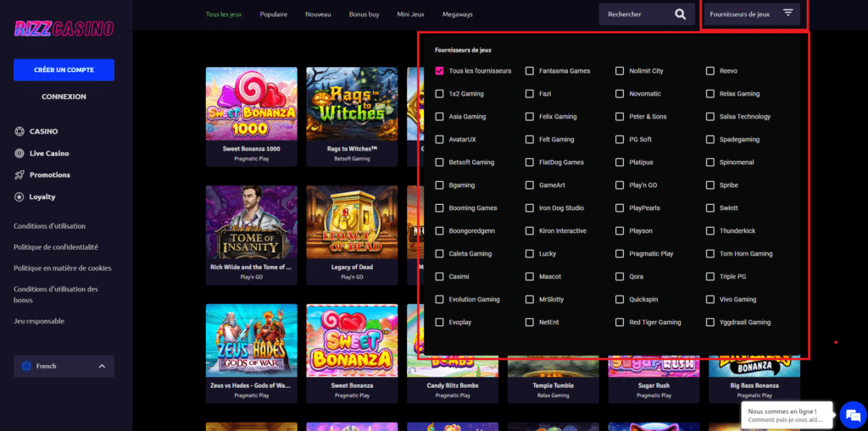Image resolution: width=868 pixels, height=431 pixels.
Task: Select the Play'n GO provider checkbox
Action: 620,185
